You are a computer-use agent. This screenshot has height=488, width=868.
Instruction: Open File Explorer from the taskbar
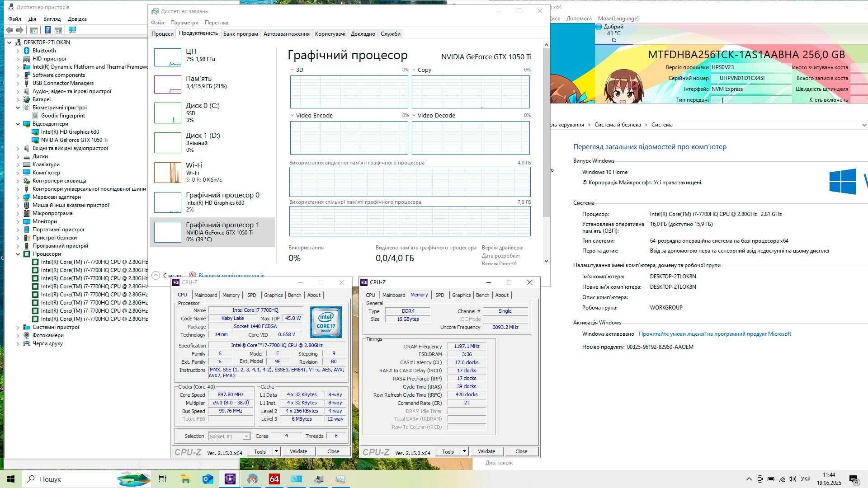(x=185, y=479)
